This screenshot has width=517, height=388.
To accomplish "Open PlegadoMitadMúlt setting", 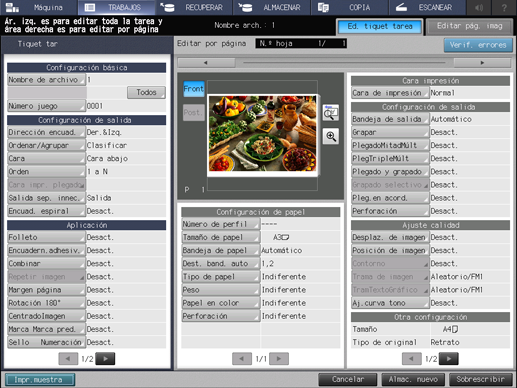I will [x=390, y=145].
